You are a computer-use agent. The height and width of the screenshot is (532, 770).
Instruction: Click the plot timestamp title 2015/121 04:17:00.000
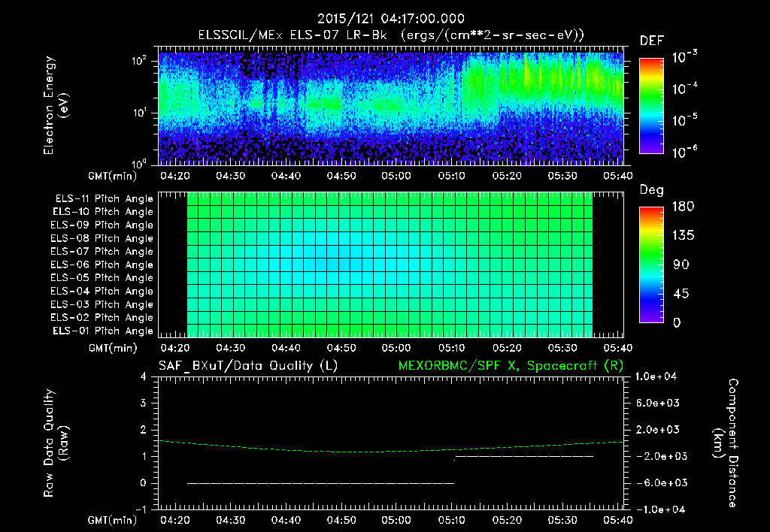click(390, 18)
